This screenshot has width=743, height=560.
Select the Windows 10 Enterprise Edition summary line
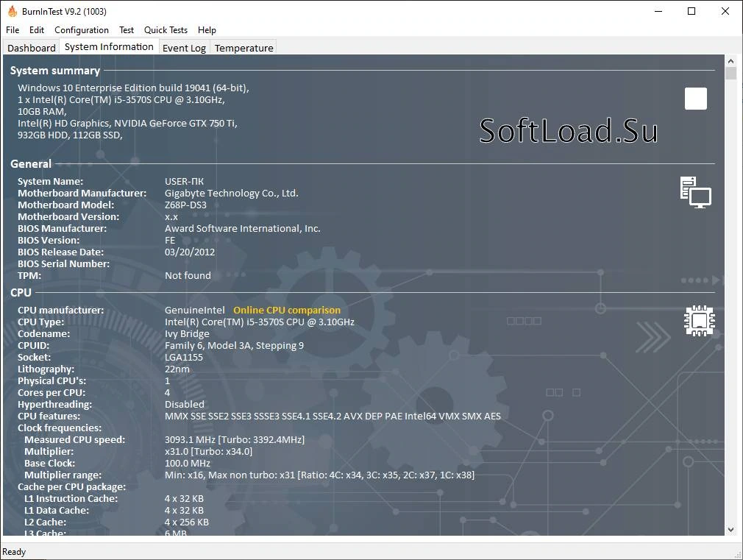[134, 88]
